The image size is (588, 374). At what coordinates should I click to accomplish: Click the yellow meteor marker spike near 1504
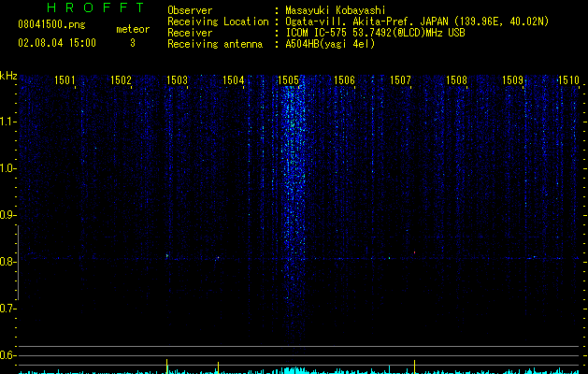pos(218,367)
